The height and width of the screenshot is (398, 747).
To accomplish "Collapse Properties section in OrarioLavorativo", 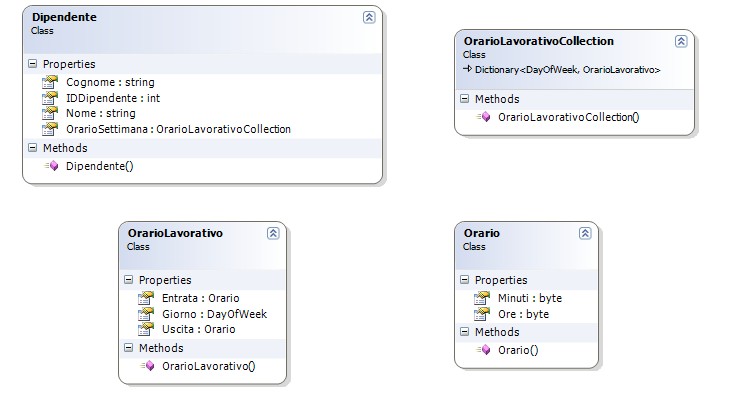I will pos(129,280).
